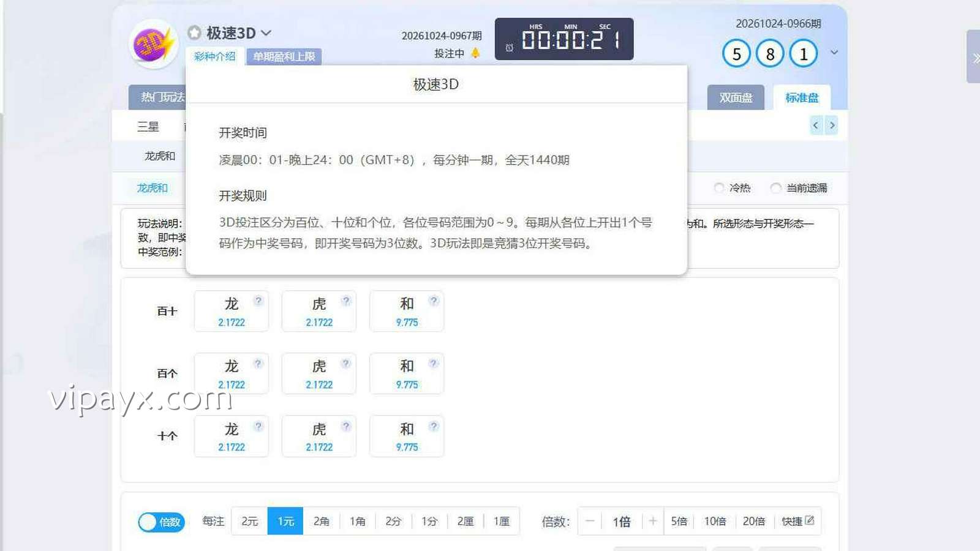Image resolution: width=980 pixels, height=551 pixels.
Task: Open help icon on 十个 和 card
Action: pos(434,426)
